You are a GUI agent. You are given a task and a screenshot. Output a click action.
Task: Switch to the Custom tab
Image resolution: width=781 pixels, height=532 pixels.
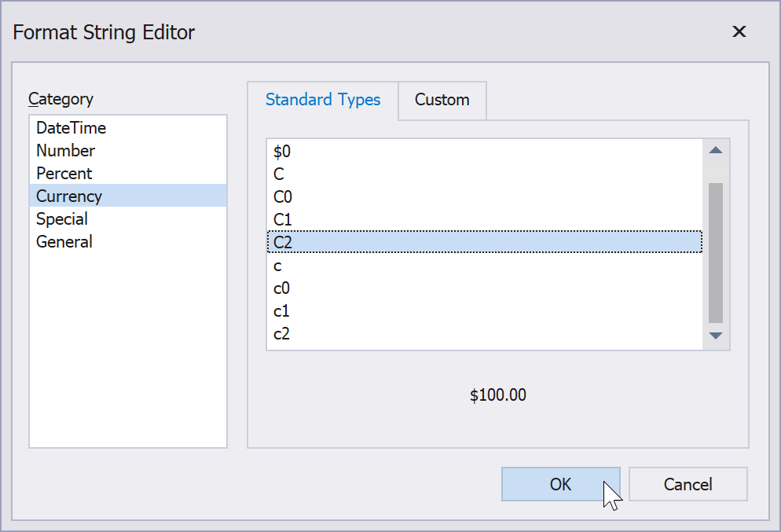click(x=442, y=101)
